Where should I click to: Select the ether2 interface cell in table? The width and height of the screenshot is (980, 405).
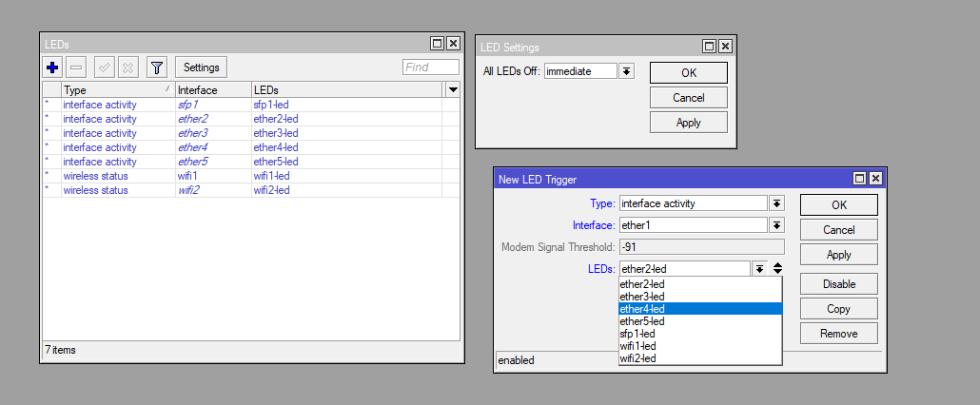213,119
